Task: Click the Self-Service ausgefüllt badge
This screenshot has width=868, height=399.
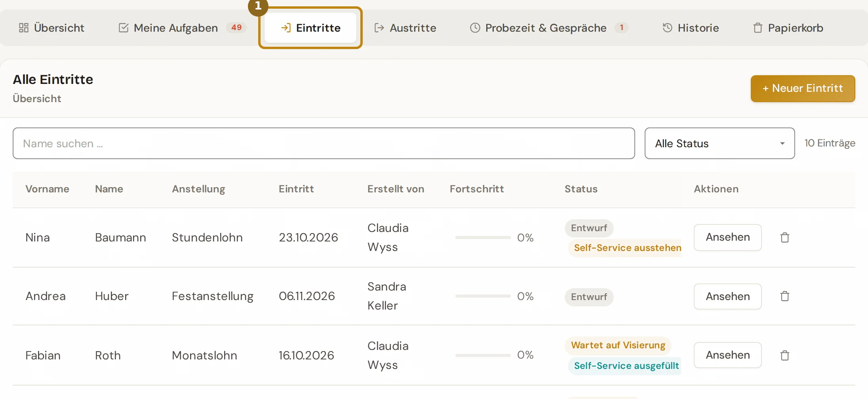Action: (x=624, y=366)
